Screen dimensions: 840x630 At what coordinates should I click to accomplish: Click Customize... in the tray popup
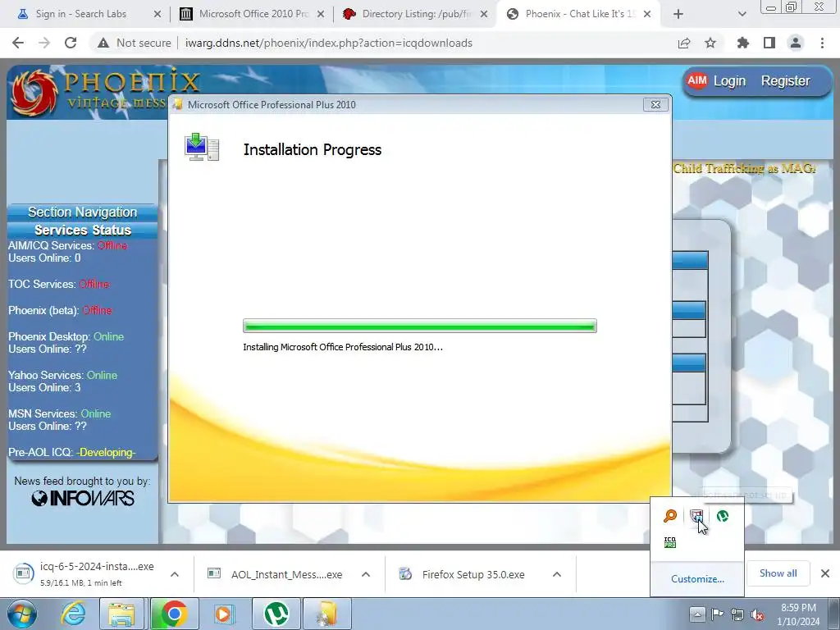[697, 579]
